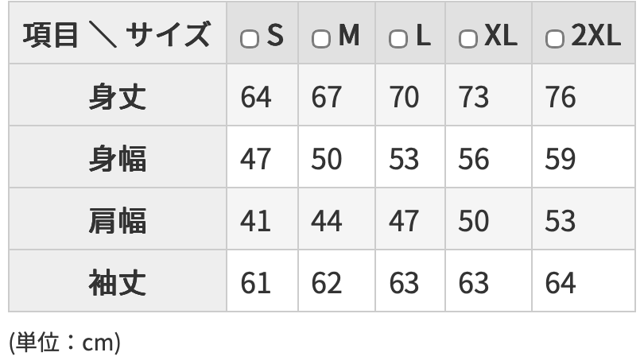
Task: Select the 袖丈 row header
Action: (x=117, y=282)
